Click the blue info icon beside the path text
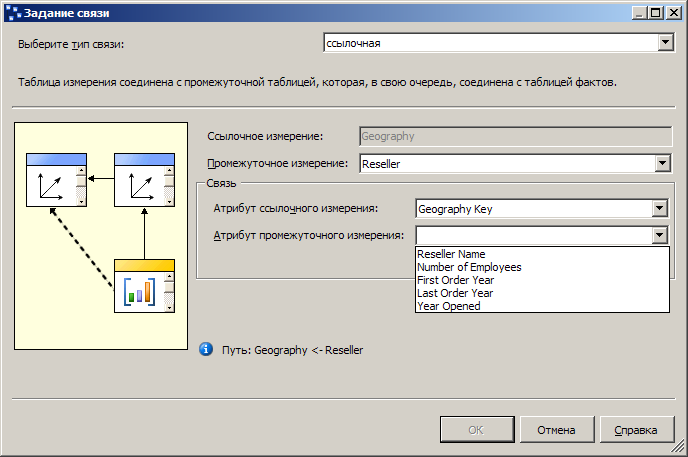 pos(206,350)
